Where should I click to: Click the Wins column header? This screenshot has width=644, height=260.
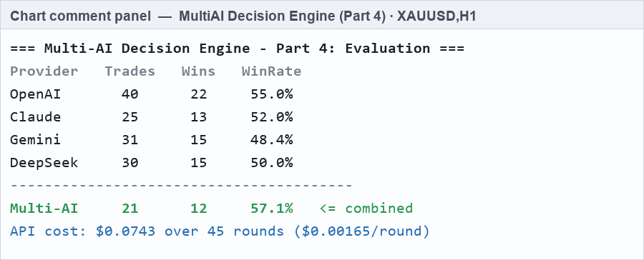[x=198, y=71]
